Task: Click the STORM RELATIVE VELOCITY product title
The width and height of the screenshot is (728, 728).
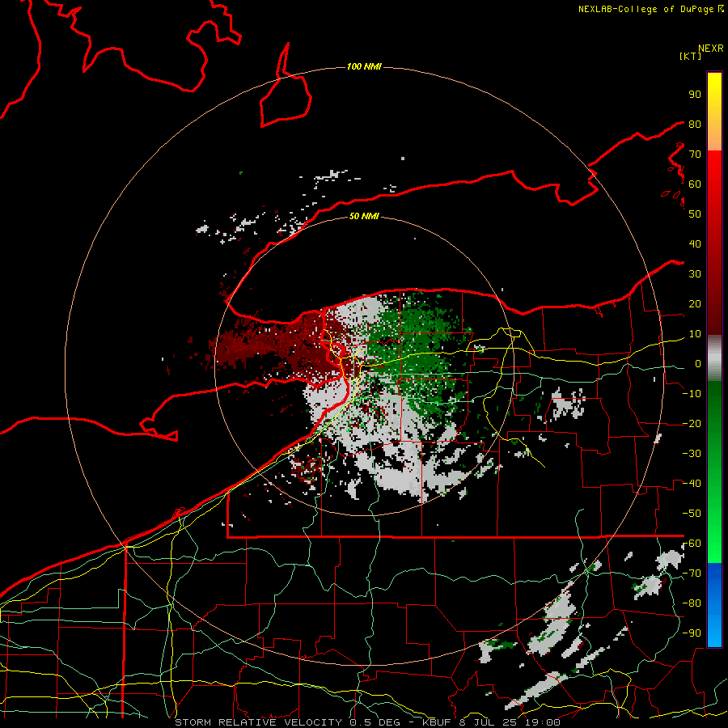Action: coord(258,722)
